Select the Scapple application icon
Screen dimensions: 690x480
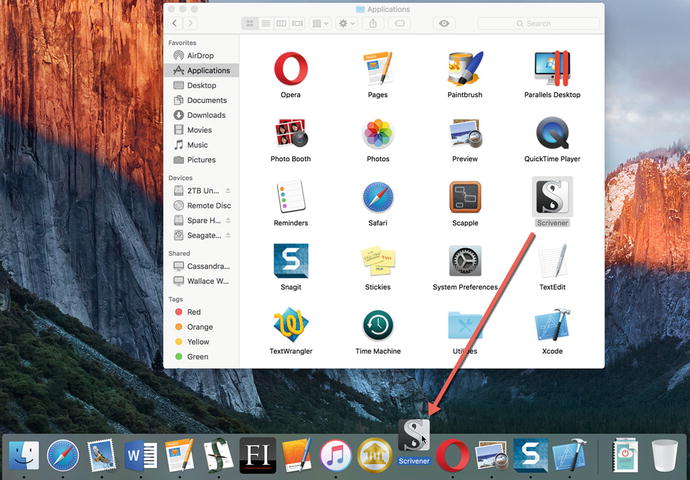[465, 197]
